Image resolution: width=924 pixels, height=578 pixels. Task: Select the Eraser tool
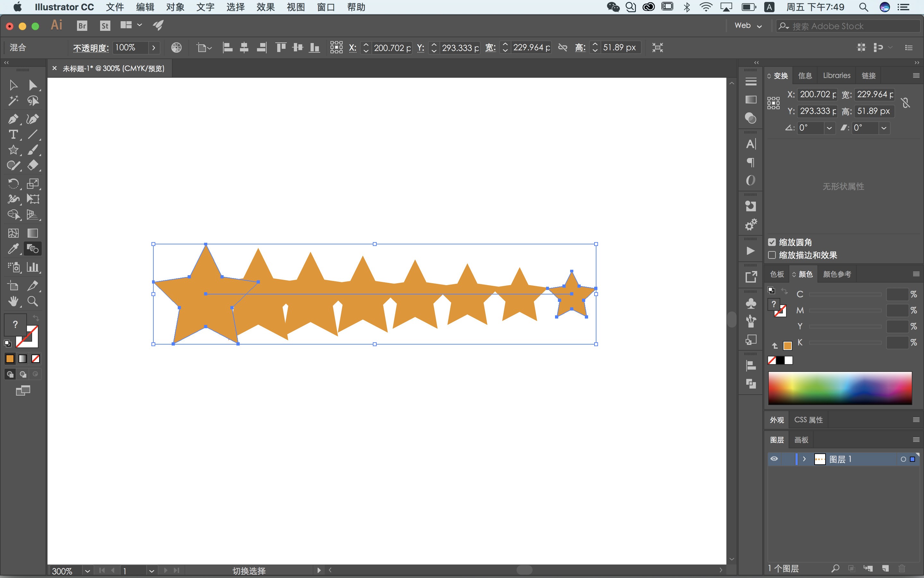(33, 165)
